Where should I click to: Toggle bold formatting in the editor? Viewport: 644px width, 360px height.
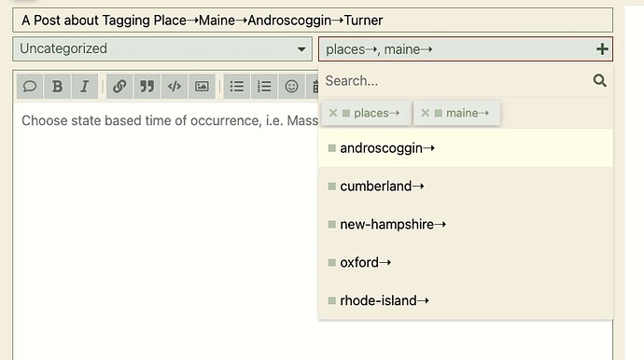coord(57,87)
